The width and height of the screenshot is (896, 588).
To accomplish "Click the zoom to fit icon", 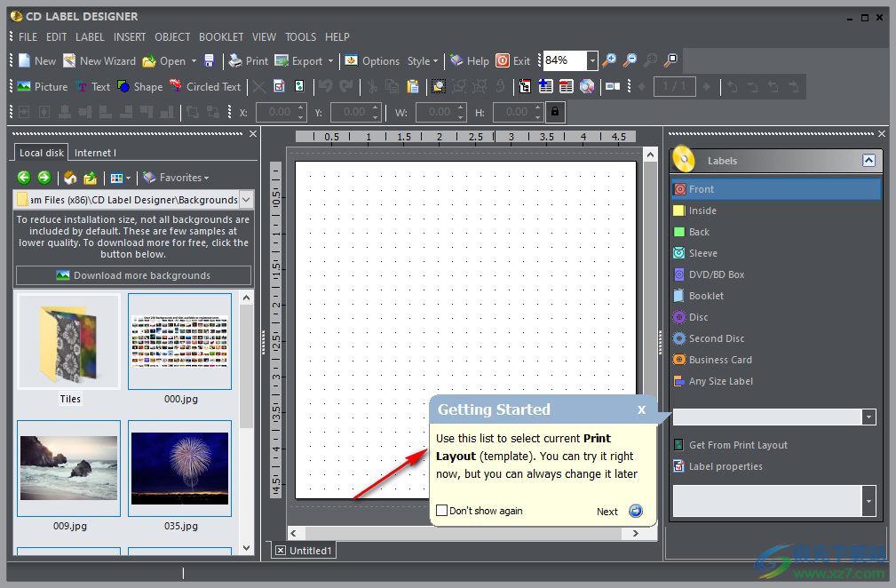I will [671, 60].
